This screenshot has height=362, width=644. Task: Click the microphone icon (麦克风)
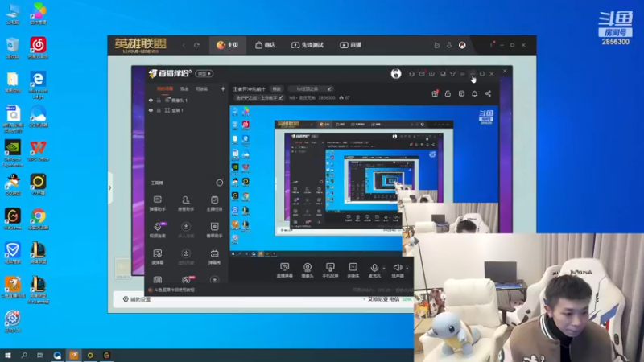(374, 268)
